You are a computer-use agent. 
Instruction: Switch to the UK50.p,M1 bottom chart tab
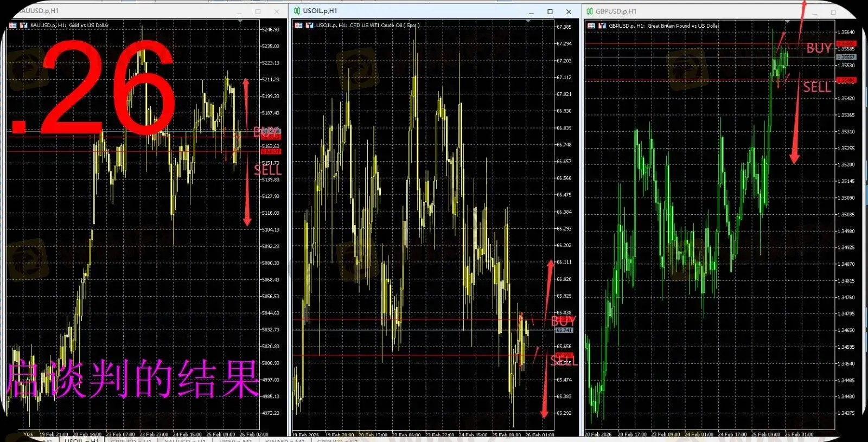[x=235, y=440]
